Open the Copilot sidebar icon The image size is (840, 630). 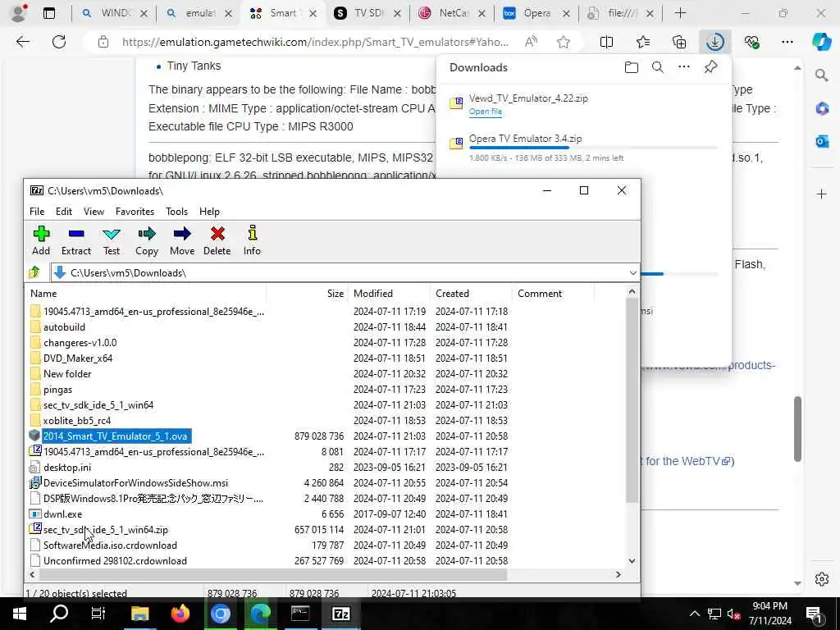coord(821,42)
